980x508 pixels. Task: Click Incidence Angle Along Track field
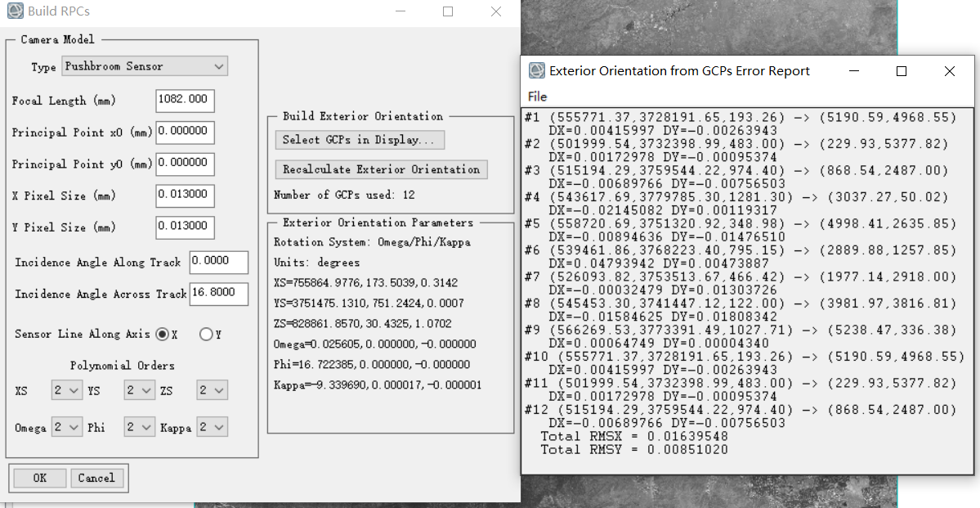coord(219,262)
